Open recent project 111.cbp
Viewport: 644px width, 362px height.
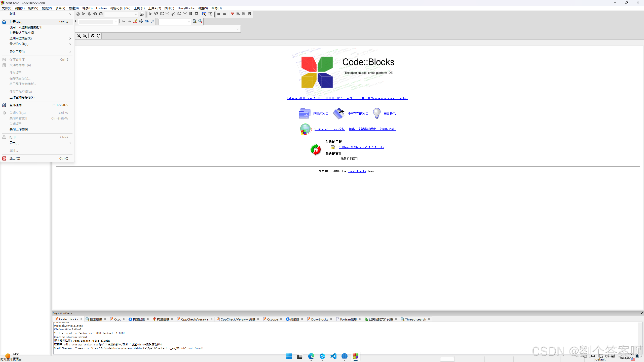click(x=361, y=147)
